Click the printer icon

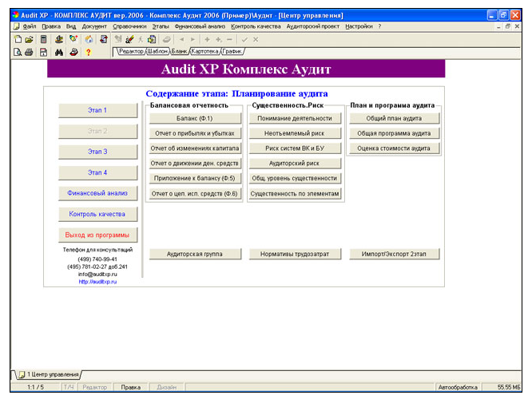click(30, 52)
